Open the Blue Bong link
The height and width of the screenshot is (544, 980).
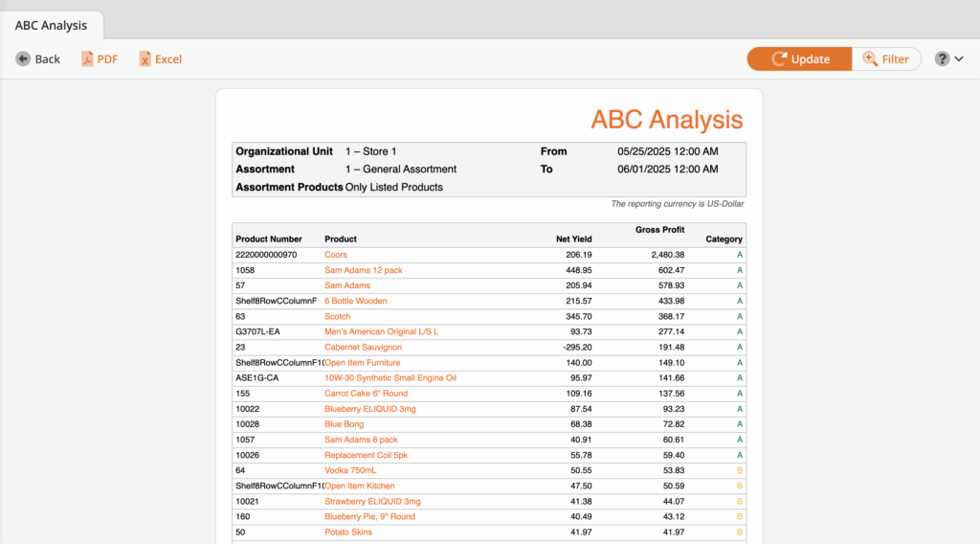[x=344, y=424]
